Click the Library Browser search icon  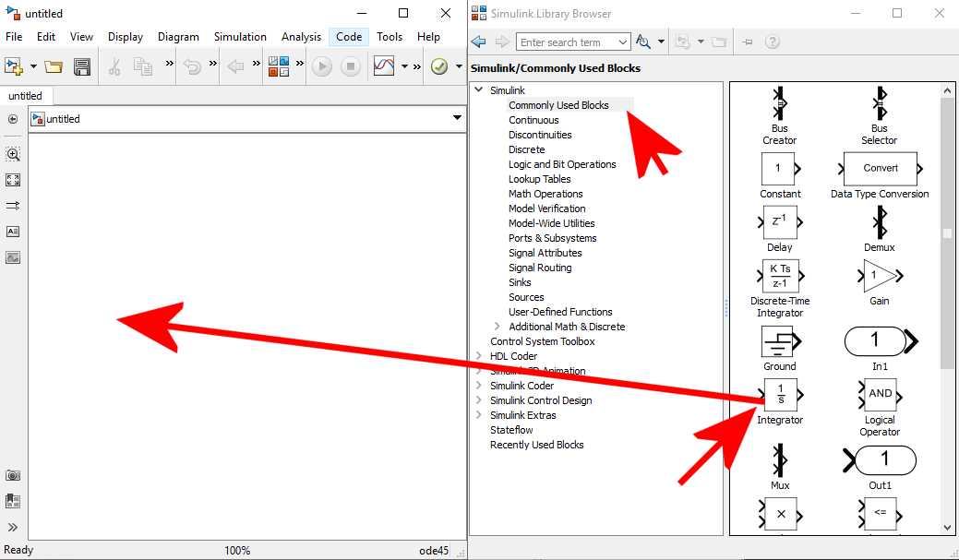coord(642,42)
